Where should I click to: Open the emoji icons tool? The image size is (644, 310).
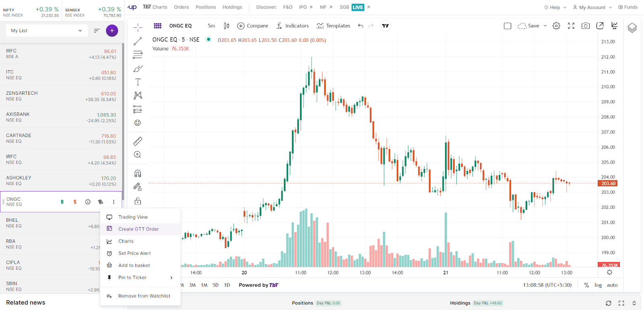(x=138, y=123)
